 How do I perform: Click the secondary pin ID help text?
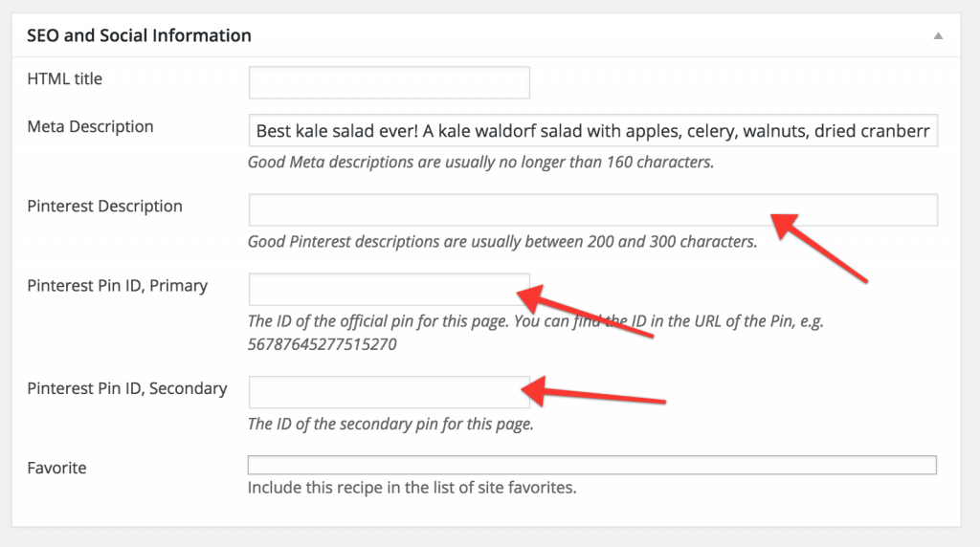point(390,425)
